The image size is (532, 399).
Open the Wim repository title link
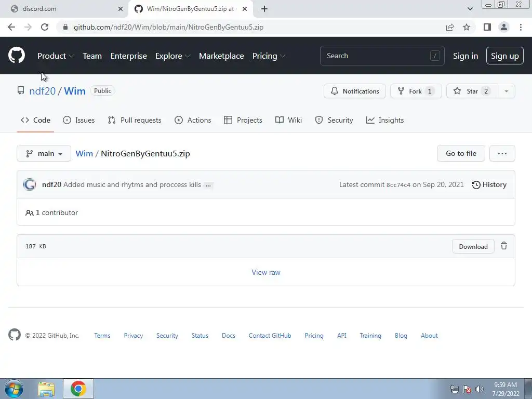[75, 91]
